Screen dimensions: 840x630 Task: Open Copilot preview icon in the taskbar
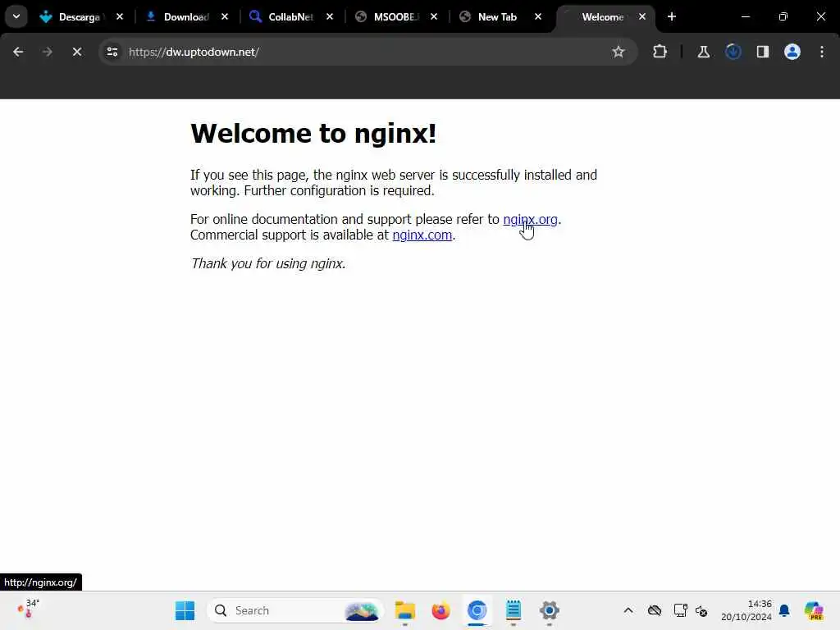(814, 610)
